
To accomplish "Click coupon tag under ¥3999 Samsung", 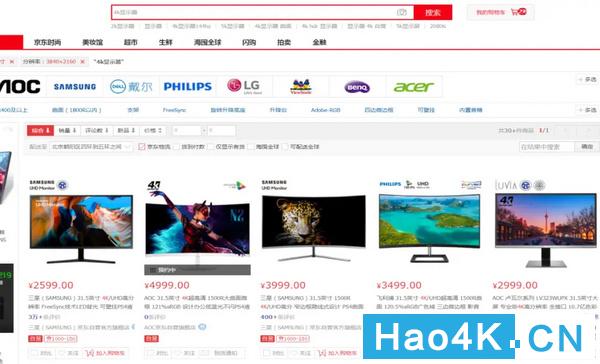I will 293,339.
